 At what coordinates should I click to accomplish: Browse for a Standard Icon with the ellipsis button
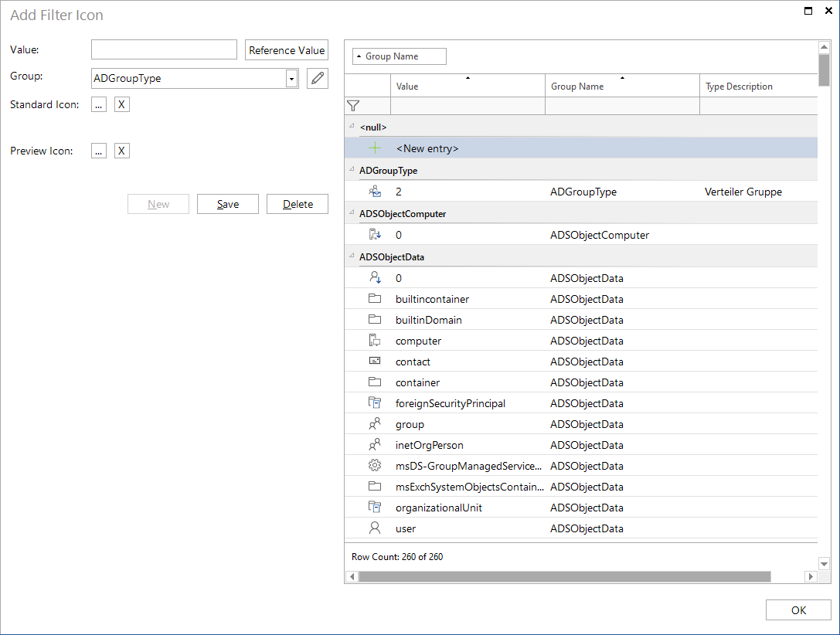pyautogui.click(x=98, y=104)
